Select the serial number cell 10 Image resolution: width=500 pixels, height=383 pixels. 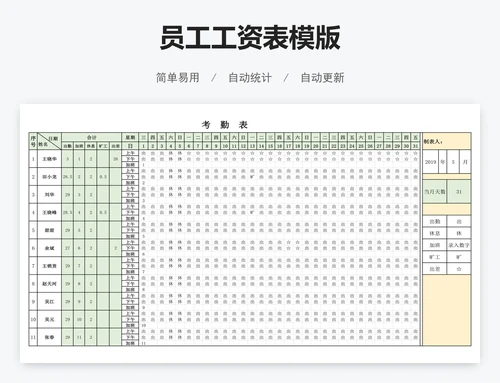click(x=33, y=319)
